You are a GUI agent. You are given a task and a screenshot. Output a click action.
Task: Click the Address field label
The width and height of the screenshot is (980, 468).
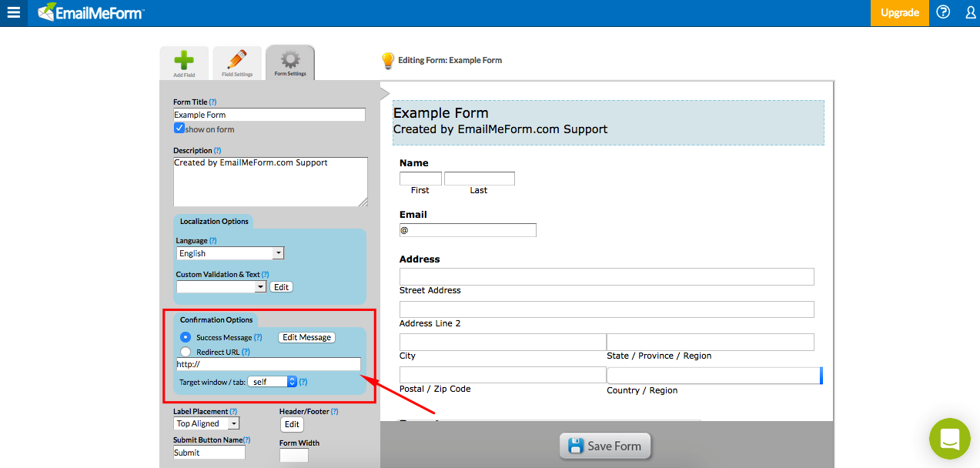point(420,259)
